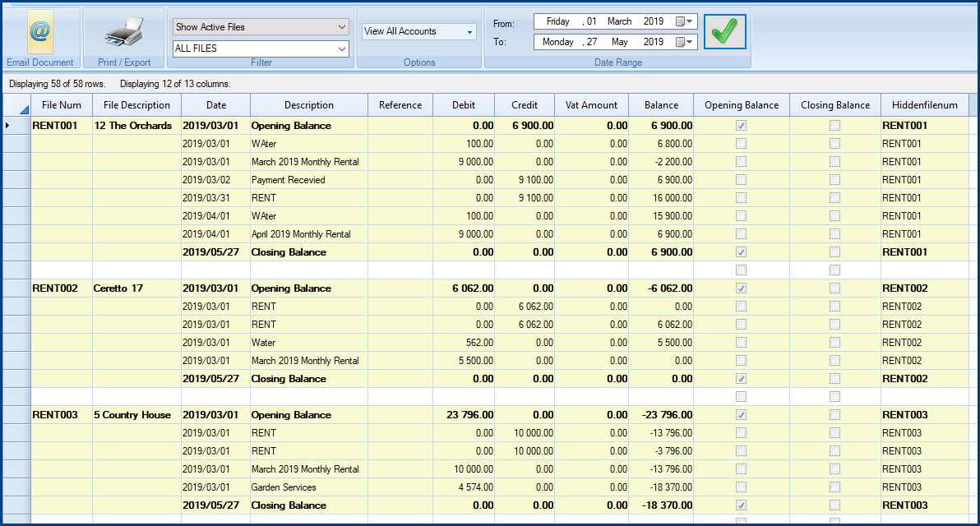Toggle Opening Balance checkbox on RENT003 closing row
980x526 pixels.
point(742,505)
